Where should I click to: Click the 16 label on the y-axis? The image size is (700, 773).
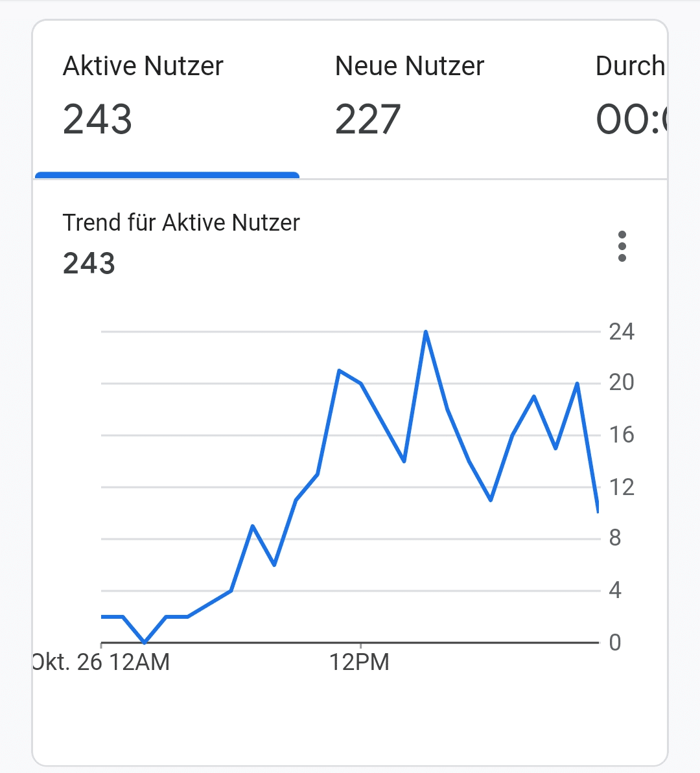(x=621, y=435)
